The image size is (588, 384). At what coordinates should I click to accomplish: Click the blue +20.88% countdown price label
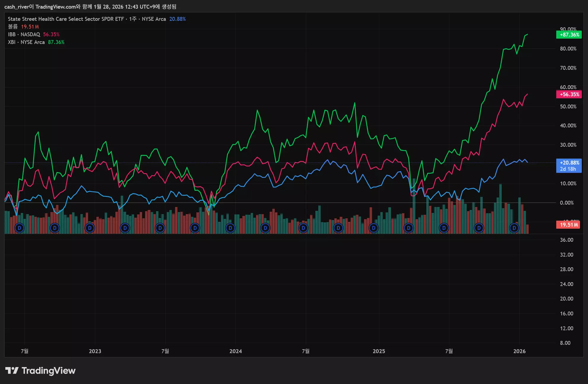point(569,166)
